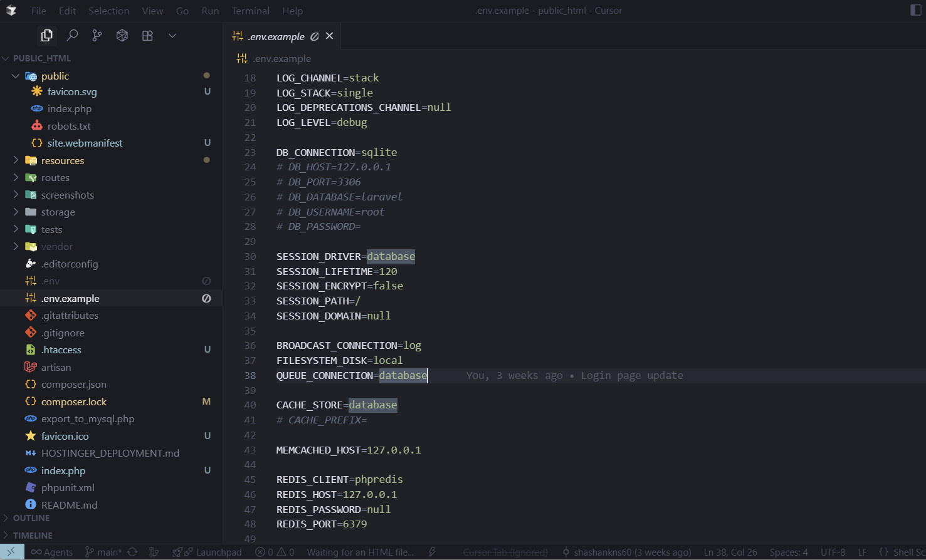Change line ending setting showing LF
Image resolution: width=926 pixels, height=560 pixels.
[x=862, y=552]
